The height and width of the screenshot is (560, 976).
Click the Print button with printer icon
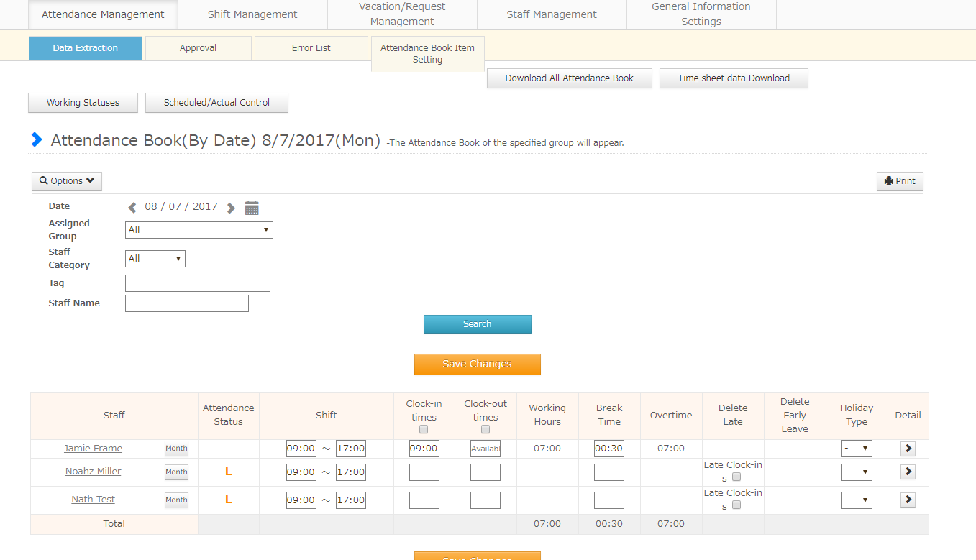(900, 181)
